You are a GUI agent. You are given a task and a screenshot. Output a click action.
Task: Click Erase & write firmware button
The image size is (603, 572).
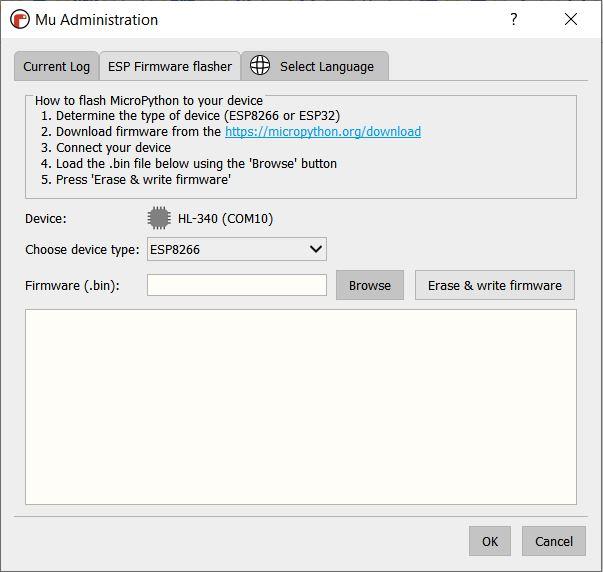(x=494, y=285)
